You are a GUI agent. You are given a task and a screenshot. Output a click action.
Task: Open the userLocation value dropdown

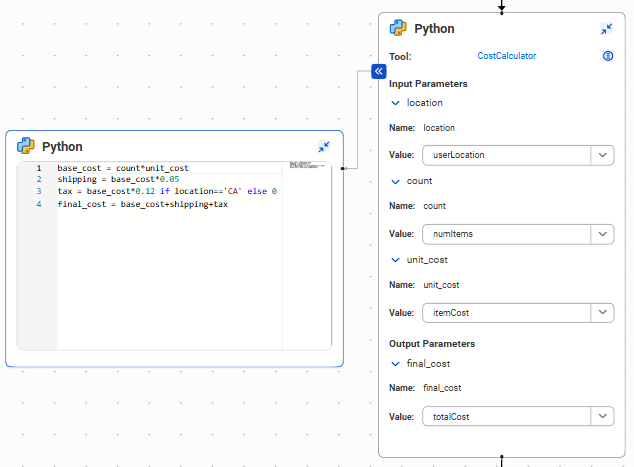602,155
